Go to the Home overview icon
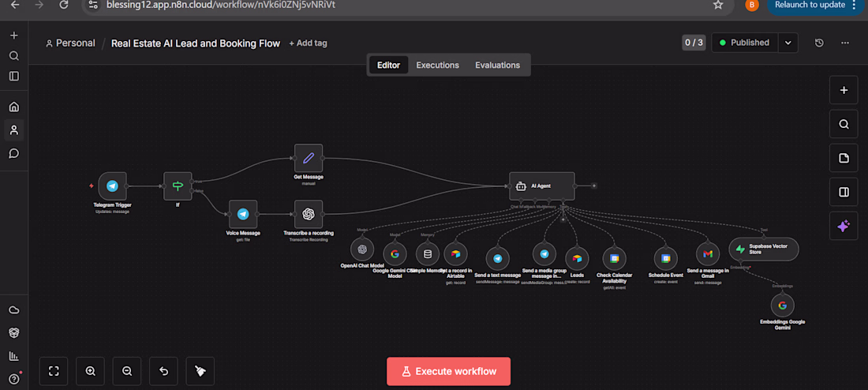 [14, 107]
